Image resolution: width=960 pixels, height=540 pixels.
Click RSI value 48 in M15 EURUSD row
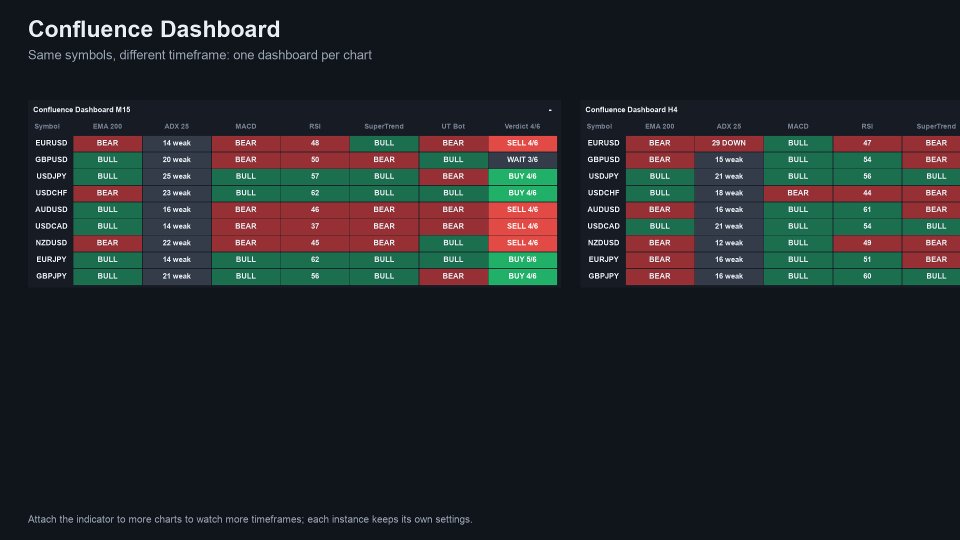coord(315,143)
